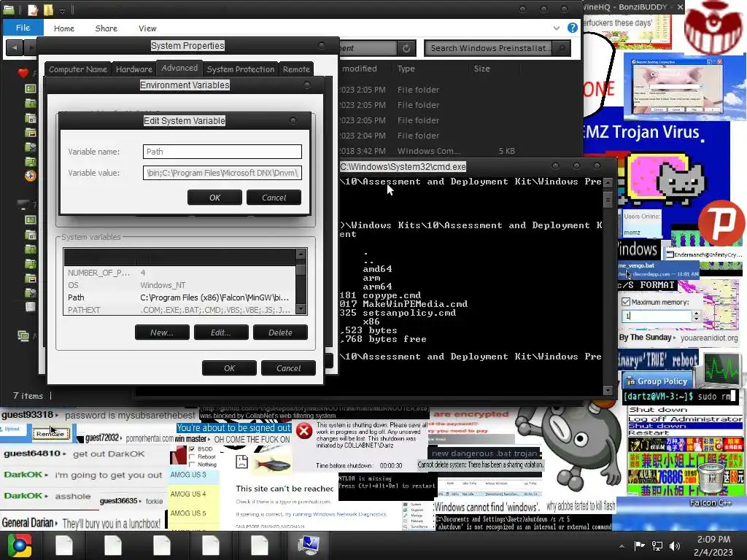Select the This PC monitor icon in navigation pane

[x=23, y=205]
